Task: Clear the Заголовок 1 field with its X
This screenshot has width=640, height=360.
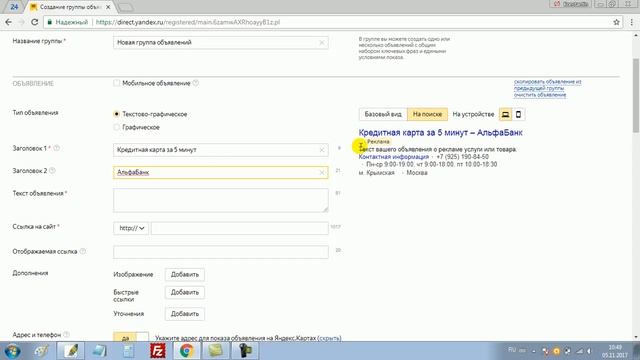Action: pyautogui.click(x=322, y=150)
